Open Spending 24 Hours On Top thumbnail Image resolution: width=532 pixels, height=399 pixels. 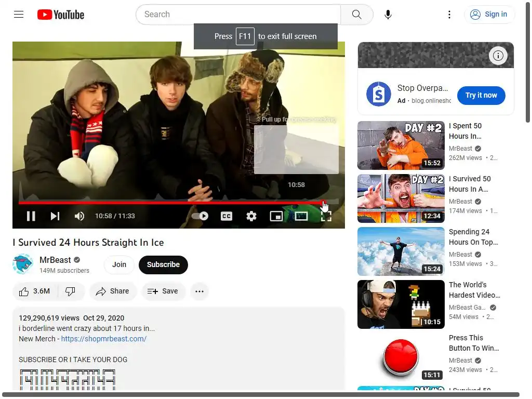click(x=401, y=251)
